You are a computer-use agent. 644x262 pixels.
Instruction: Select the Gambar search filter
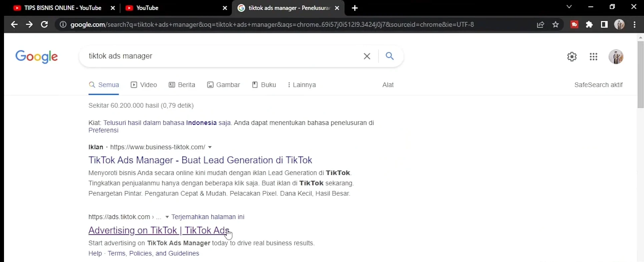pyautogui.click(x=223, y=85)
